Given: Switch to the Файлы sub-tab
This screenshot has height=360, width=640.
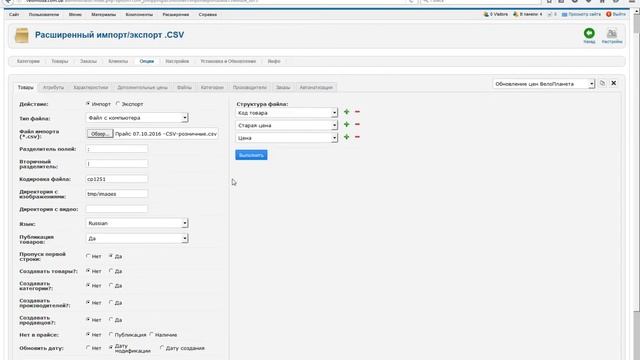Looking at the screenshot, I should click(184, 87).
